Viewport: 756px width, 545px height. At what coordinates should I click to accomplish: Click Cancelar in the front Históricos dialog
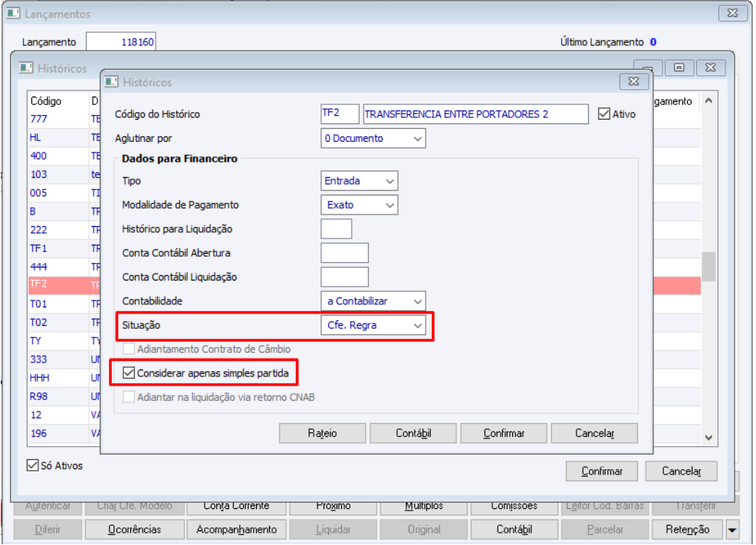[x=594, y=433]
